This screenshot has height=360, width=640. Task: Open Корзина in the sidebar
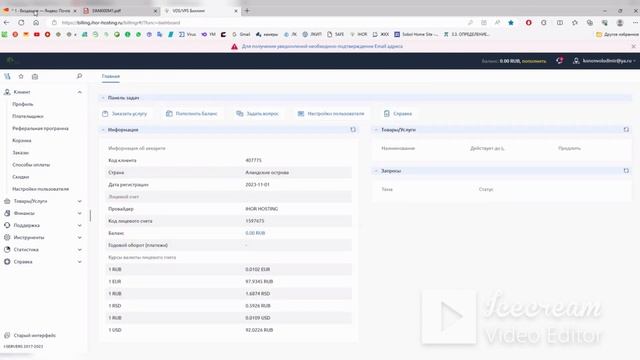(22, 140)
